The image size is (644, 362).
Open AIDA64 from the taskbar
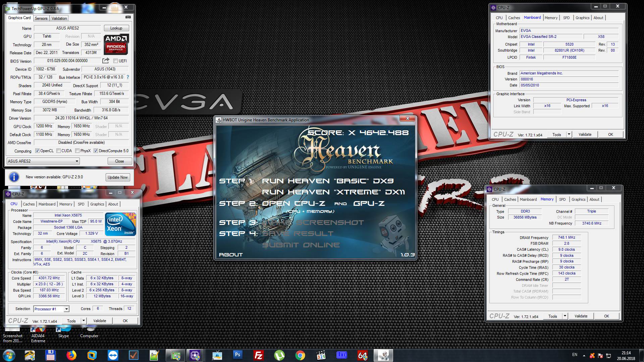point(363,355)
